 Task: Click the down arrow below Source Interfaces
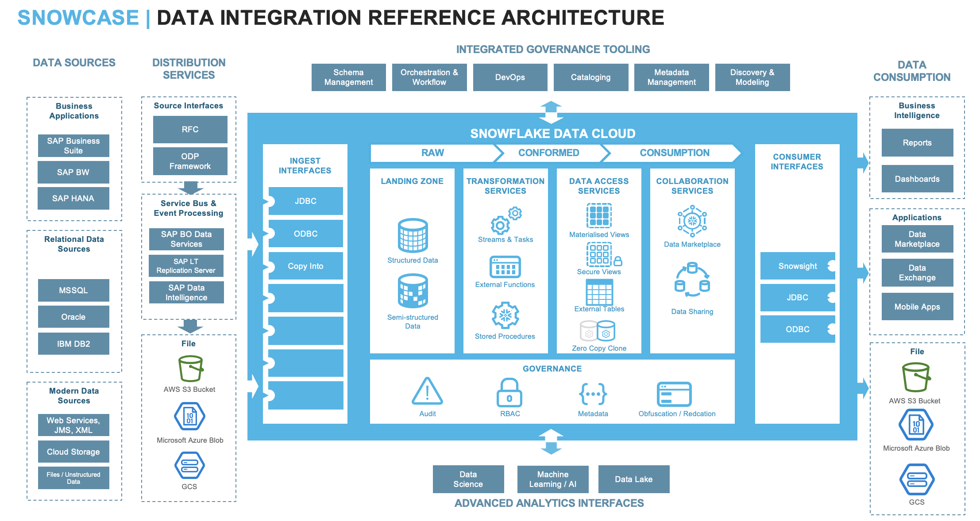tap(190, 188)
